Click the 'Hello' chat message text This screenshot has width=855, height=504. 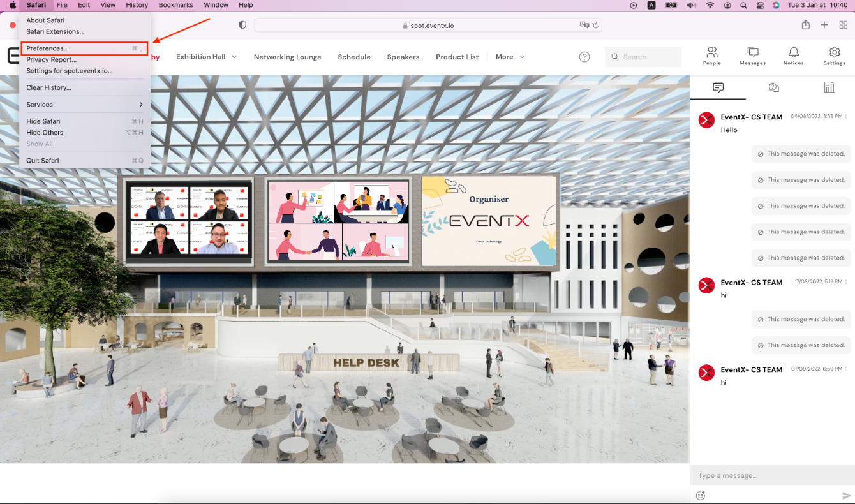(x=729, y=130)
